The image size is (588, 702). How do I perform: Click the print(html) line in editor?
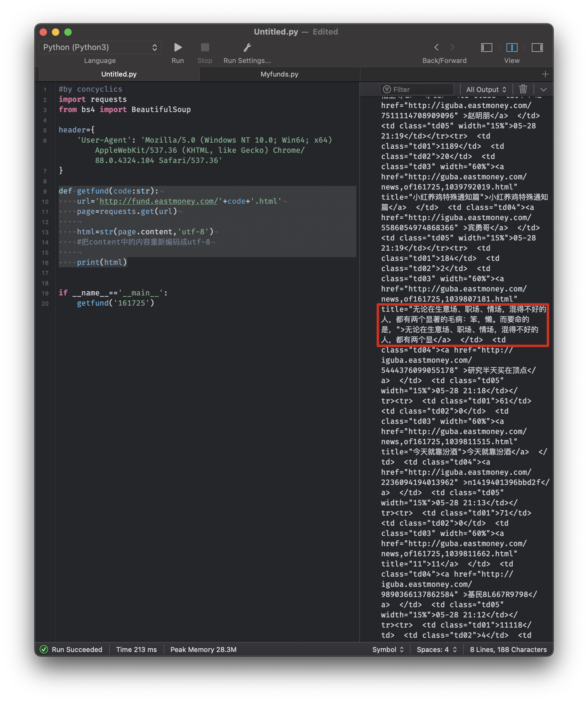coord(102,262)
